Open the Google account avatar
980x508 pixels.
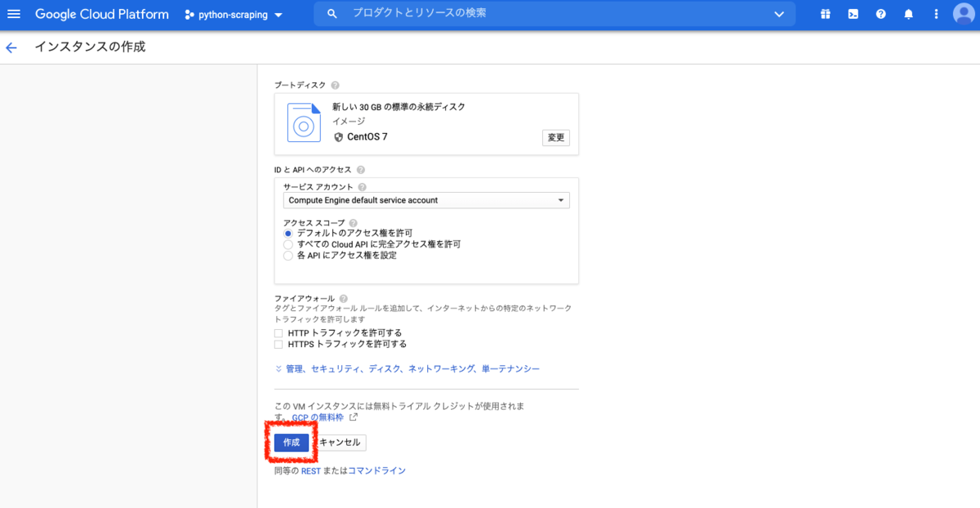(x=964, y=13)
